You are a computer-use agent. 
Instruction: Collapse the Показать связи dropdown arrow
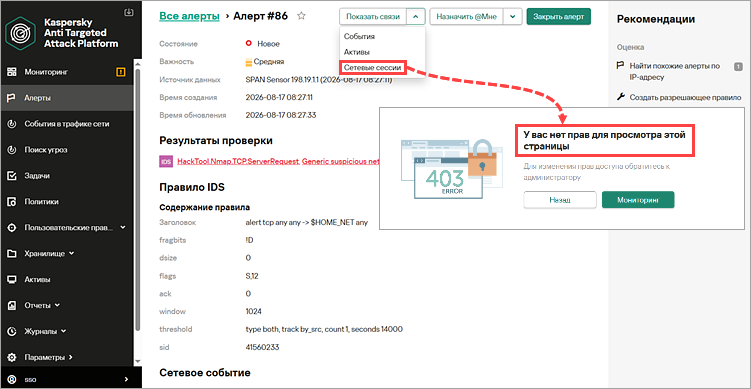[x=416, y=16]
